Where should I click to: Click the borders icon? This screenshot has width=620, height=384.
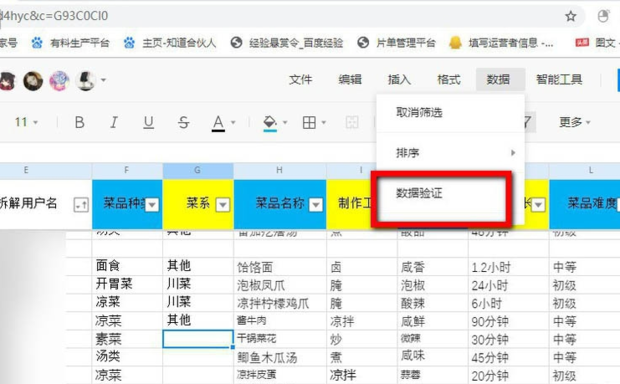[309, 123]
